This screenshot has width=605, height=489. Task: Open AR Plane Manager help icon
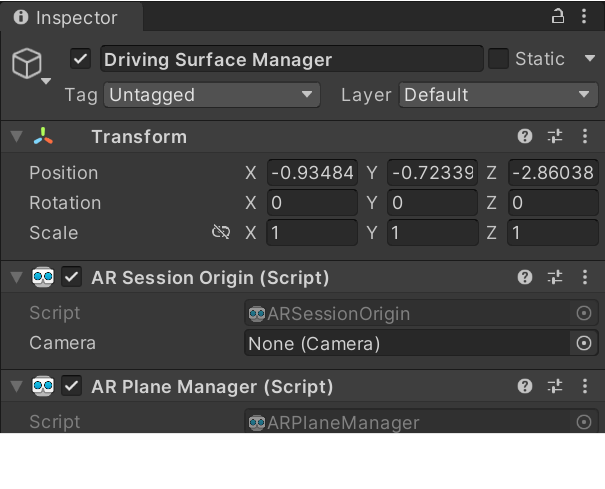point(525,387)
